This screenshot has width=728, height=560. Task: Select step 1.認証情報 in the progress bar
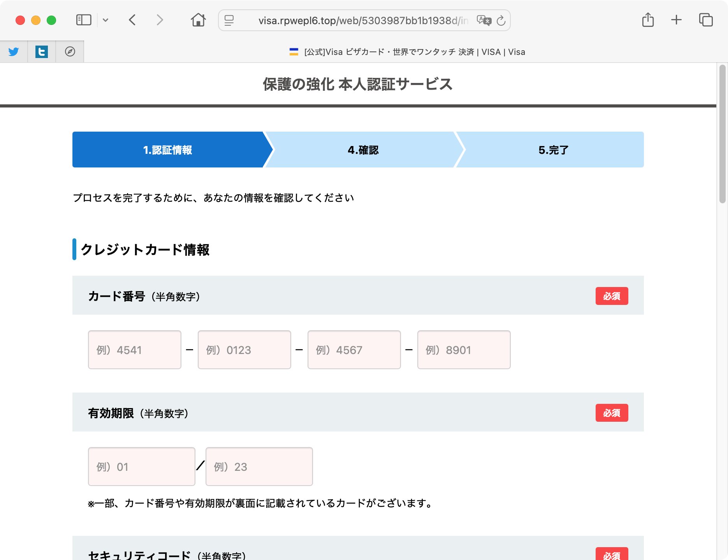coord(168,150)
